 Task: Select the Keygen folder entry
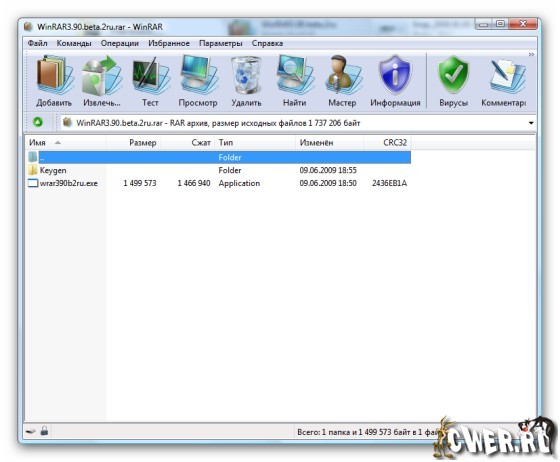(x=53, y=170)
